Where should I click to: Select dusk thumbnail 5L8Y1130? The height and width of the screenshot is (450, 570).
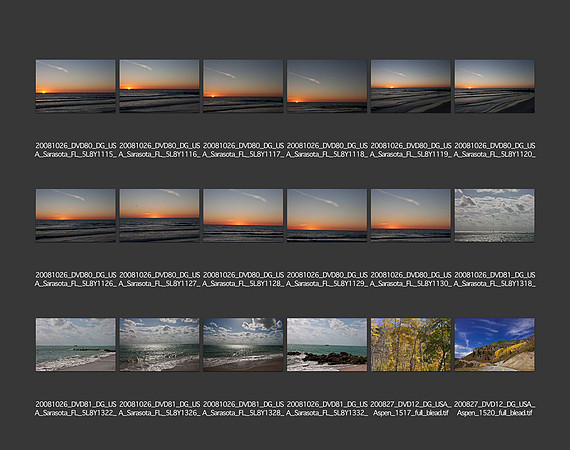(x=411, y=215)
